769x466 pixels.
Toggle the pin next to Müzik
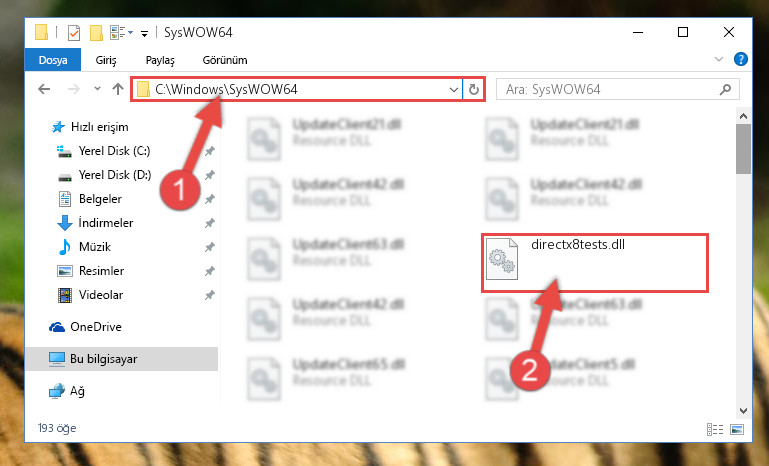click(x=209, y=247)
